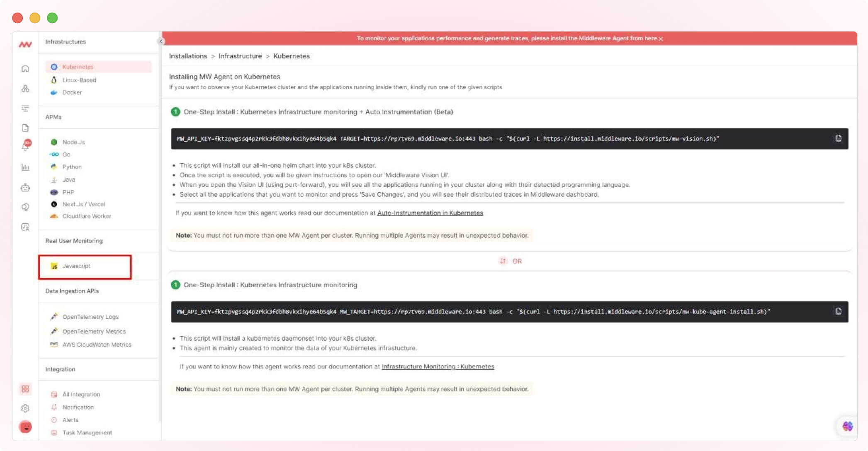
Task: Collapse the installations side panel arrow
Action: tap(161, 41)
